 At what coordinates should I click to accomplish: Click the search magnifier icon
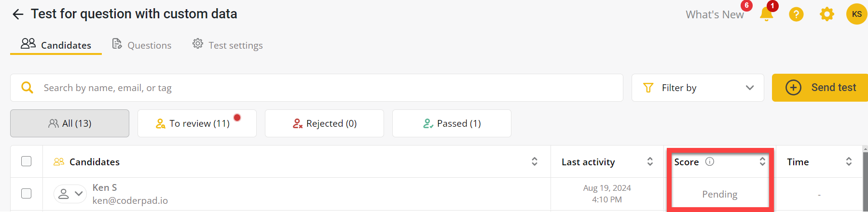tap(28, 88)
